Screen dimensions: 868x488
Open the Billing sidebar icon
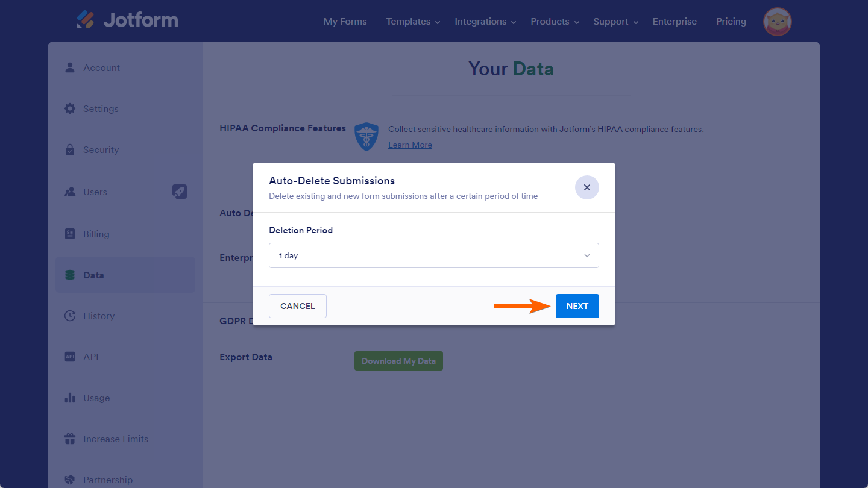[x=70, y=234]
